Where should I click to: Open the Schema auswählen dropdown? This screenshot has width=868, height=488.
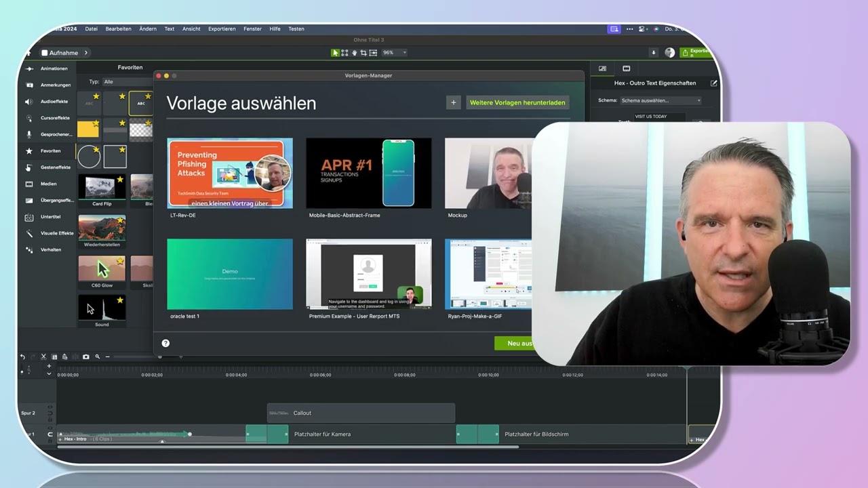pyautogui.click(x=661, y=100)
